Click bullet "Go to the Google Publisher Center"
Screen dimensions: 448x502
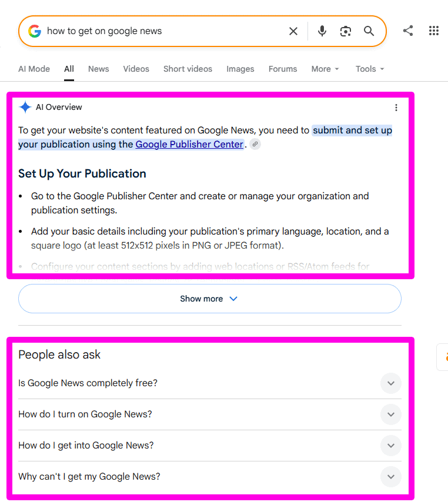point(200,203)
